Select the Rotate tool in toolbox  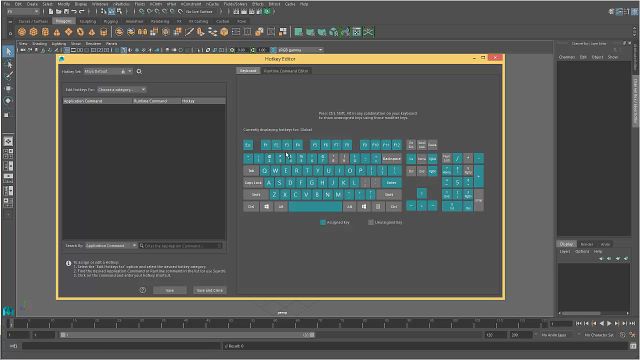point(8,100)
